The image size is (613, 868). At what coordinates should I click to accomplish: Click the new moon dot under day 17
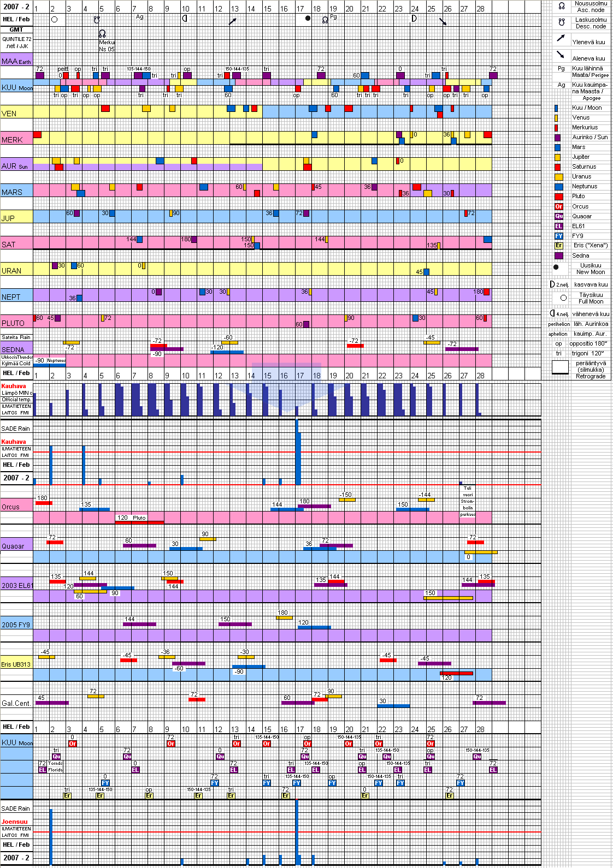coord(308,19)
